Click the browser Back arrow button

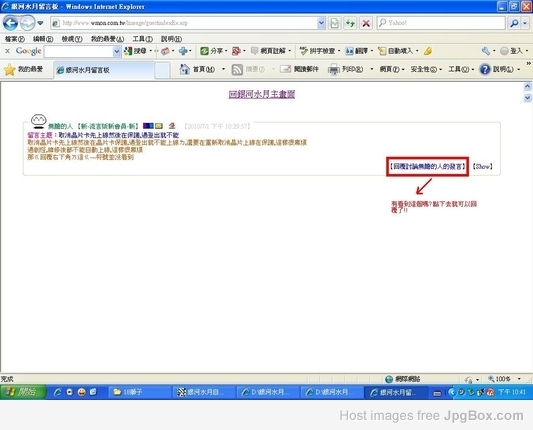click(x=10, y=23)
